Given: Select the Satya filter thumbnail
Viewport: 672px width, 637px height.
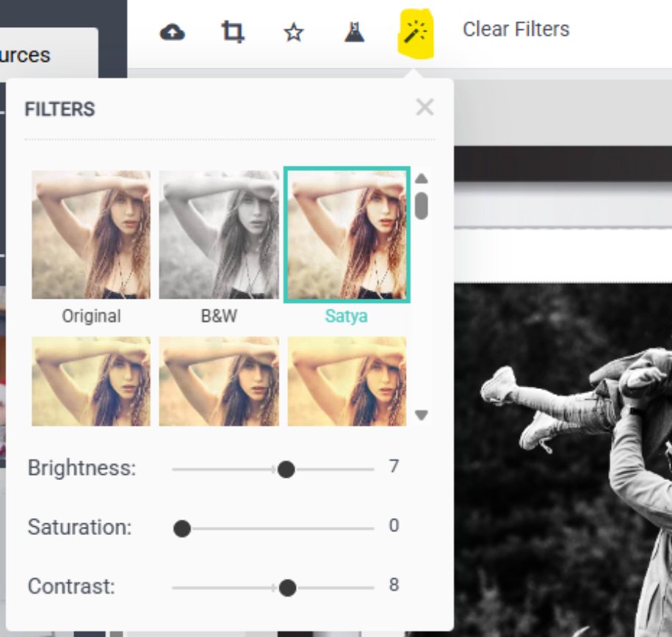Looking at the screenshot, I should 347,235.
